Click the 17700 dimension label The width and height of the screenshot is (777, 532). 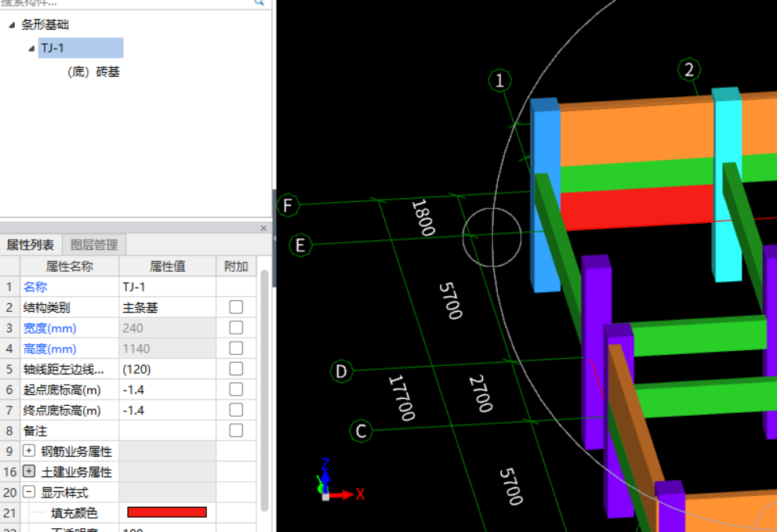pyautogui.click(x=402, y=398)
